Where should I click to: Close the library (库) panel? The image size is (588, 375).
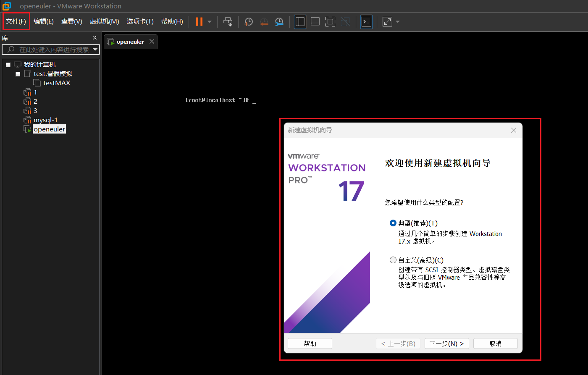94,38
